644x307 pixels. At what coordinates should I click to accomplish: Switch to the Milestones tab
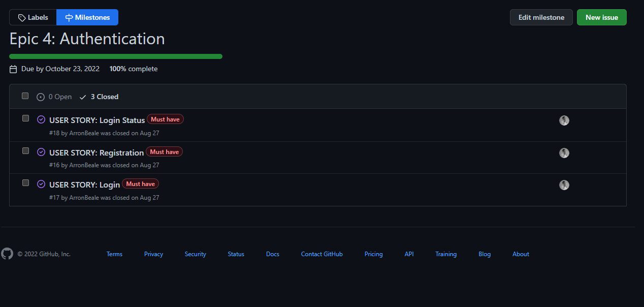(x=87, y=17)
